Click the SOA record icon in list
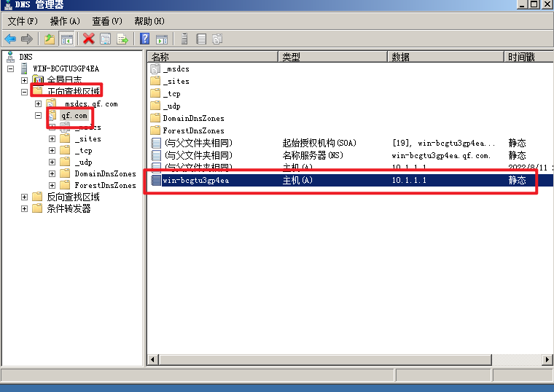 tap(156, 143)
